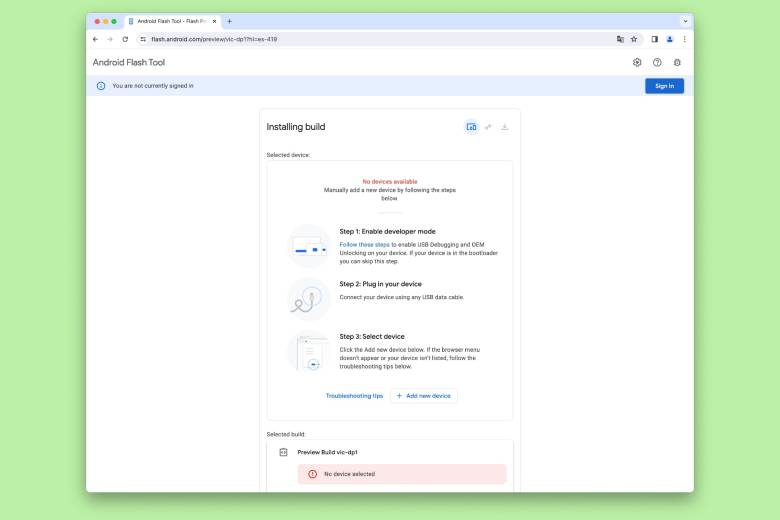
Task: Click the blue Sign in button
Action: (x=664, y=86)
